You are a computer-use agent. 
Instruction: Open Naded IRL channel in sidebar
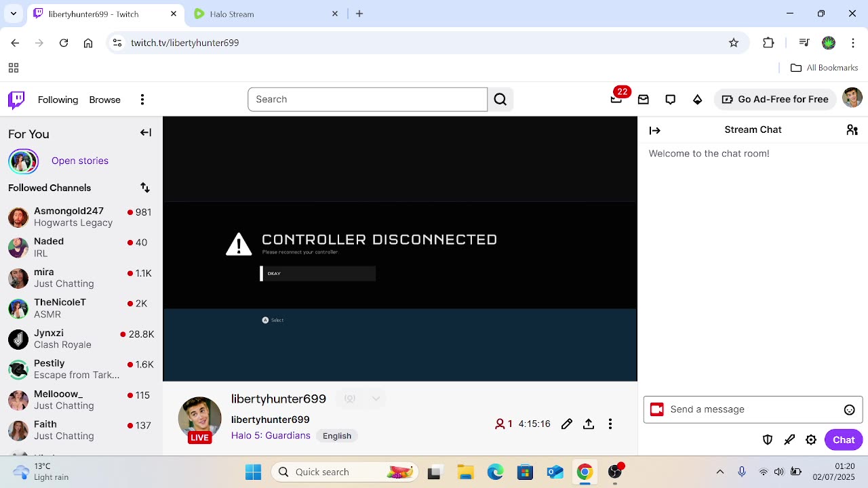click(x=81, y=247)
